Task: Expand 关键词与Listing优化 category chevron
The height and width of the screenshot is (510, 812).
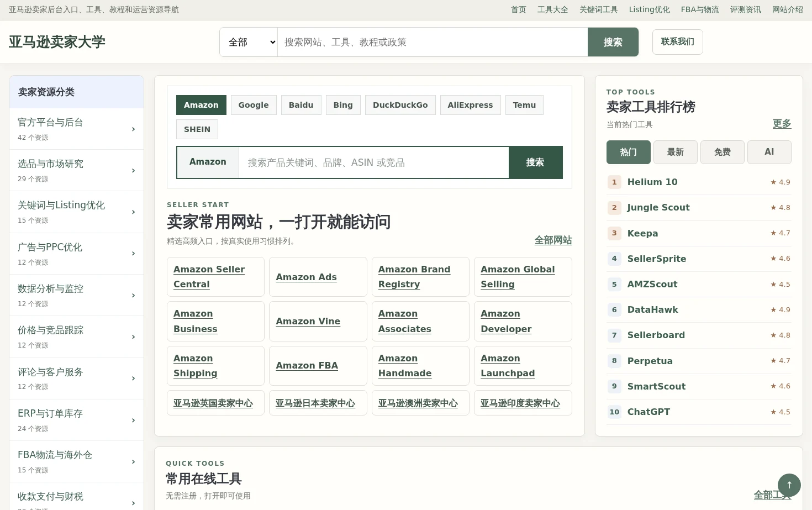Action: coord(133,212)
